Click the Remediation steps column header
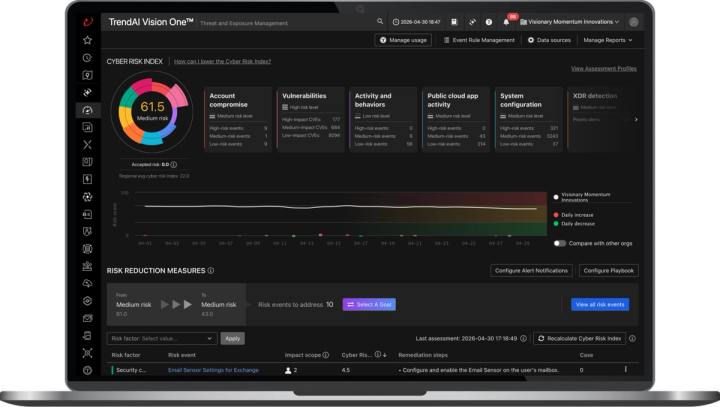Screen dimensions: 720x407 click(423, 355)
